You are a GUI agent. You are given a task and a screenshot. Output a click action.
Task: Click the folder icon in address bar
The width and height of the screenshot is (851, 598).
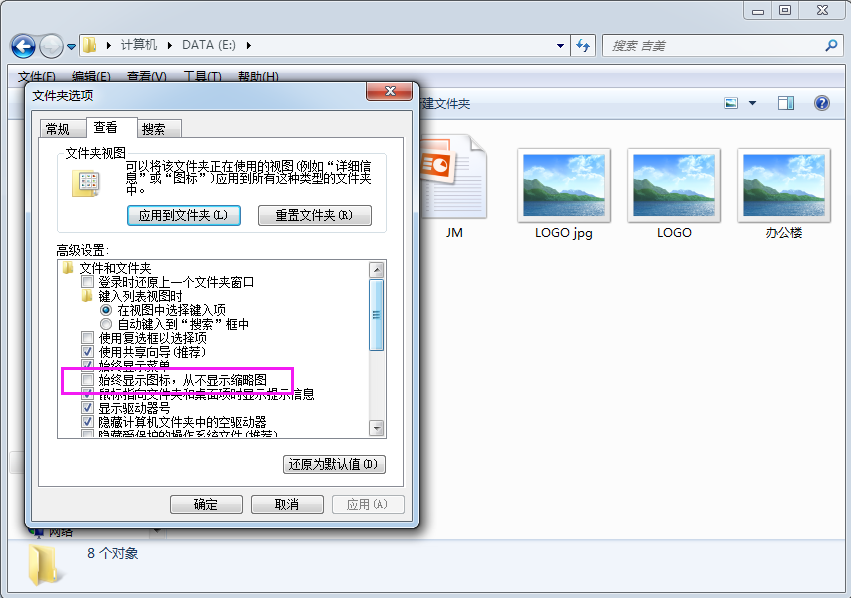(90, 45)
